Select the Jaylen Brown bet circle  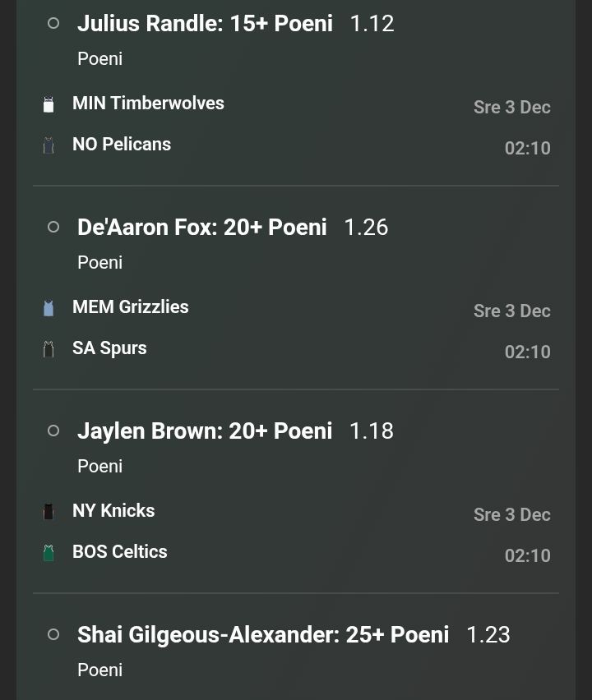tap(53, 431)
